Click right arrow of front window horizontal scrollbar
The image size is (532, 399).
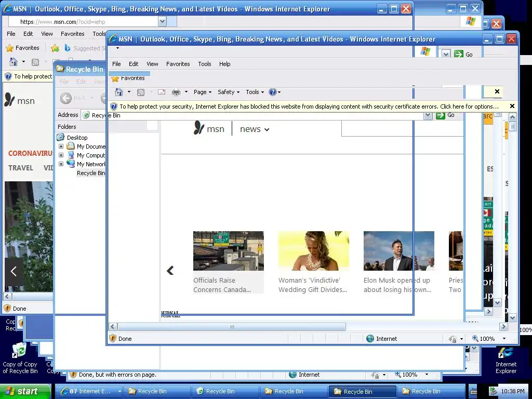(503, 327)
